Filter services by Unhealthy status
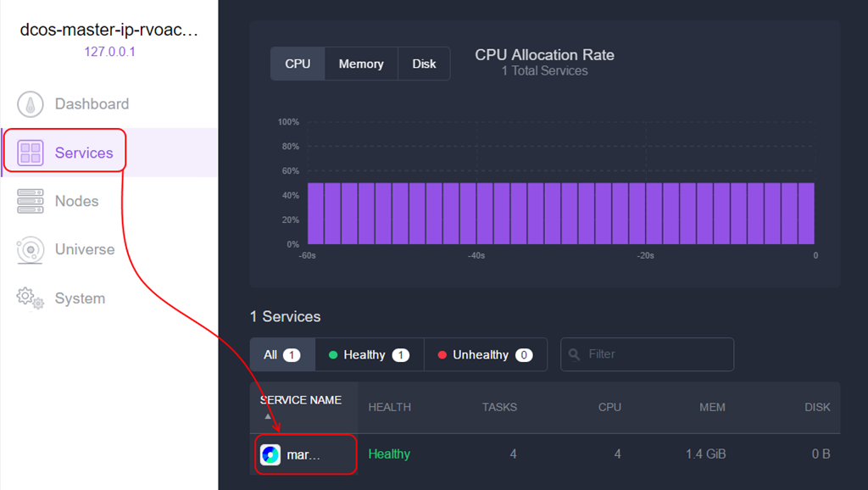868x490 pixels. coord(485,354)
